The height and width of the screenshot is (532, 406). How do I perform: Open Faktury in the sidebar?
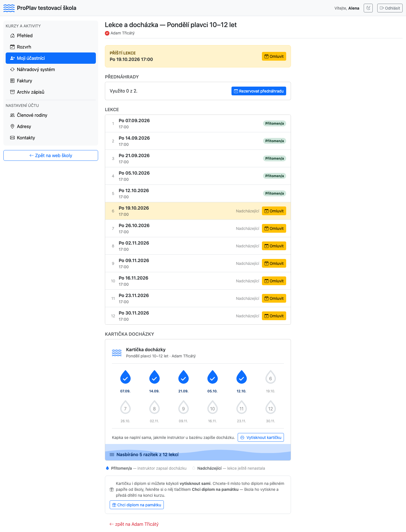(x=51, y=81)
